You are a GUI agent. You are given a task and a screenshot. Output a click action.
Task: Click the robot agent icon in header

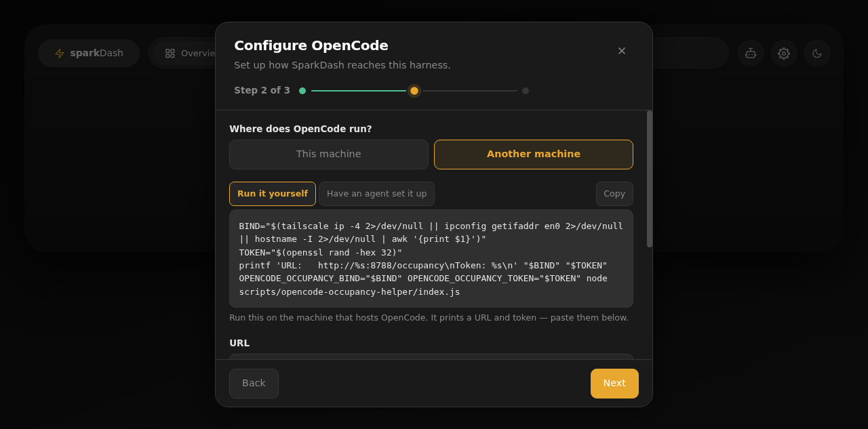pyautogui.click(x=751, y=54)
